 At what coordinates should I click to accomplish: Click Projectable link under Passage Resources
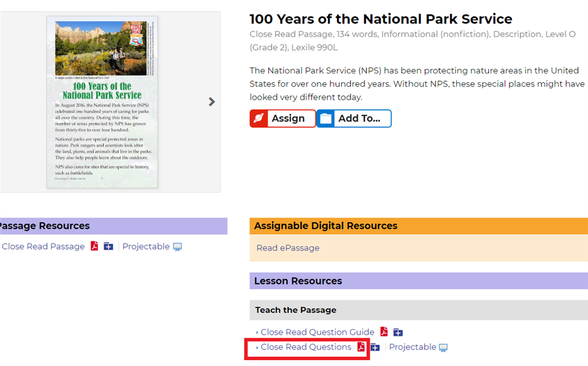coord(146,247)
